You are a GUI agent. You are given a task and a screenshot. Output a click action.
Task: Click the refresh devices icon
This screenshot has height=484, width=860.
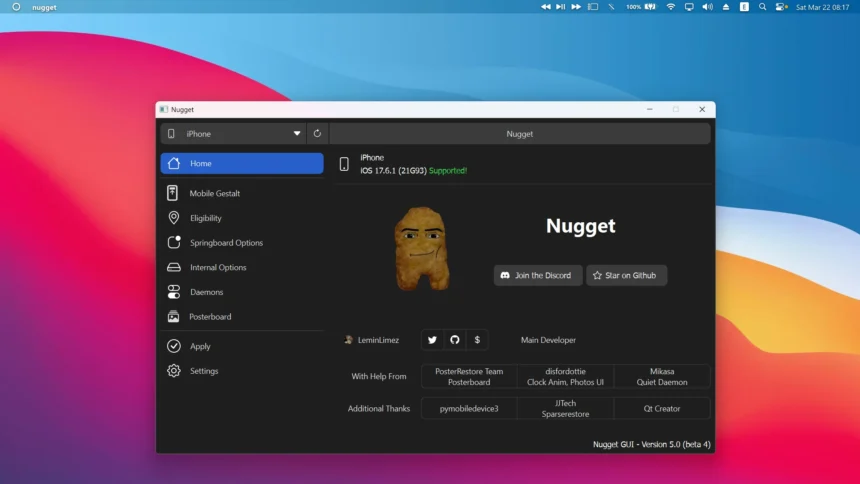(x=317, y=133)
